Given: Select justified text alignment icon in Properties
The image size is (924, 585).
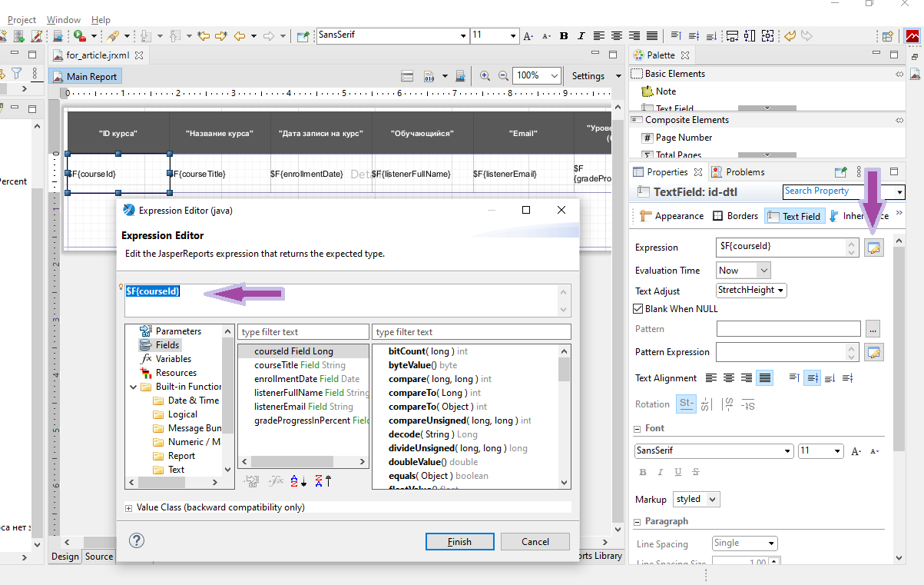Looking at the screenshot, I should click(x=763, y=378).
